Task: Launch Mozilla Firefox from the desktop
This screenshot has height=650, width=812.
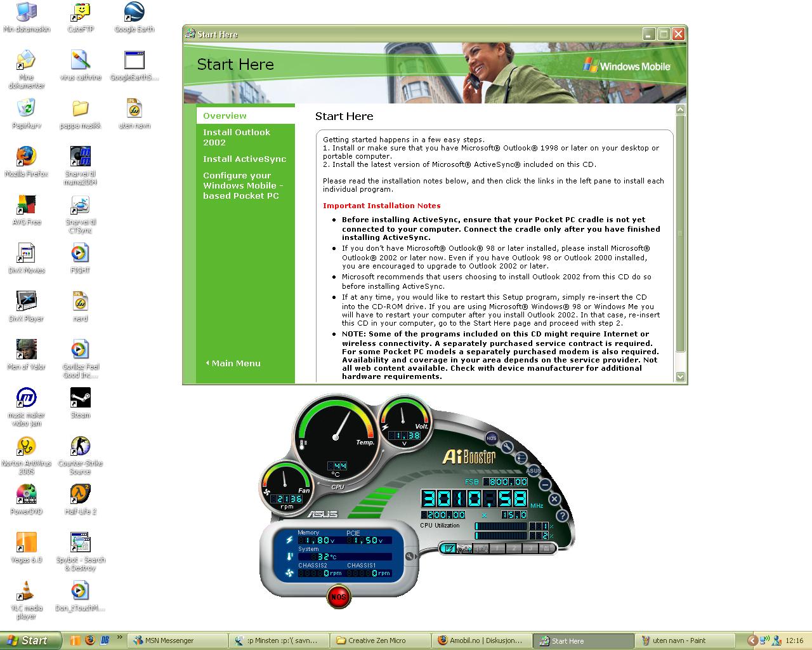Action: coord(26,162)
